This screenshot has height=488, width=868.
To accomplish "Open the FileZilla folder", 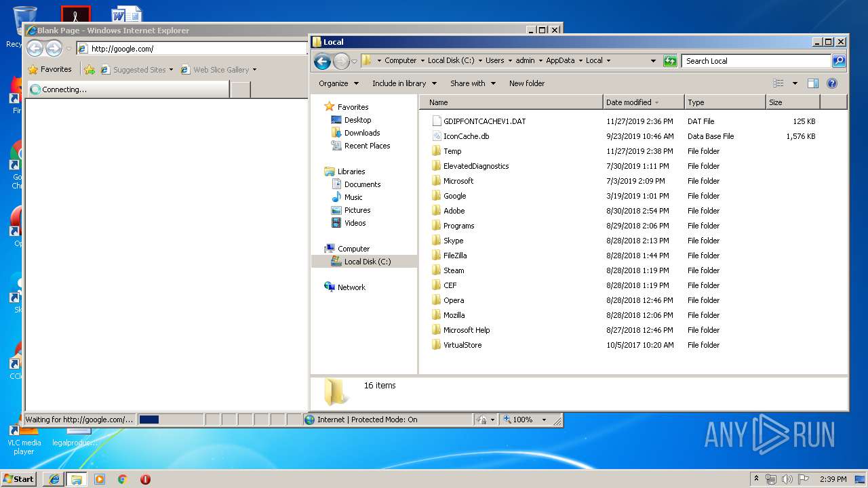I will [455, 256].
